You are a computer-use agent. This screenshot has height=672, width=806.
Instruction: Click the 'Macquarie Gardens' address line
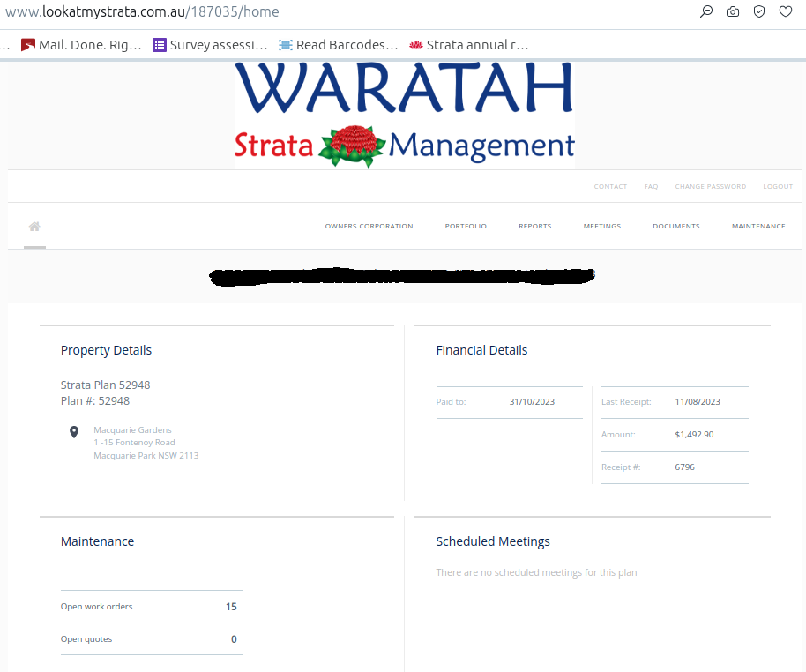coord(132,429)
